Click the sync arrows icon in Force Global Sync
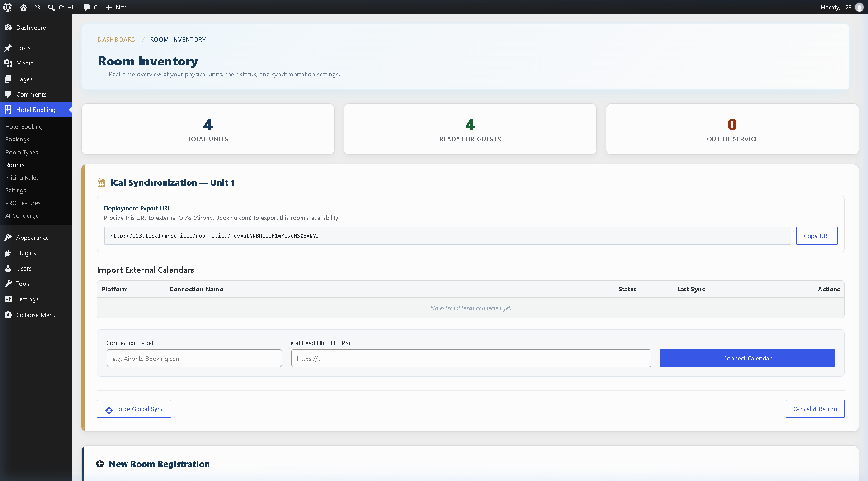 (x=109, y=410)
